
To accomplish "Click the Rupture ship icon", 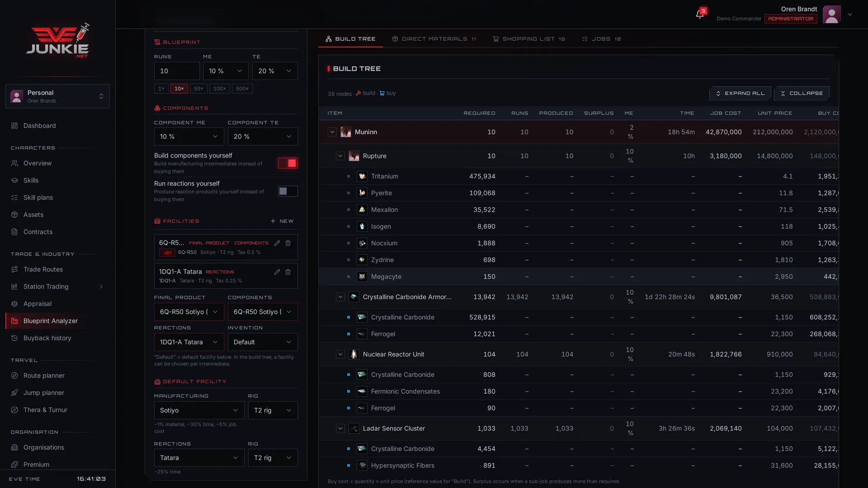I will pyautogui.click(x=354, y=156).
